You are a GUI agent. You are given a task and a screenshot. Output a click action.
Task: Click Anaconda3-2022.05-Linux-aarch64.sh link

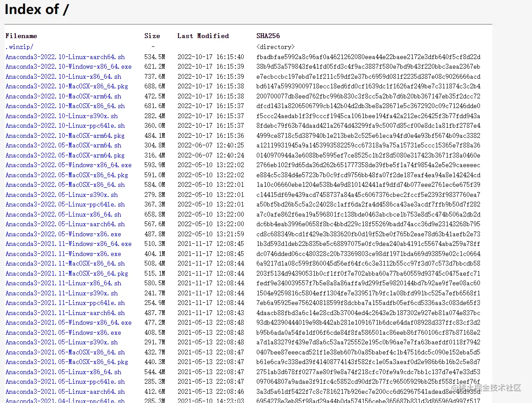[x=65, y=224]
